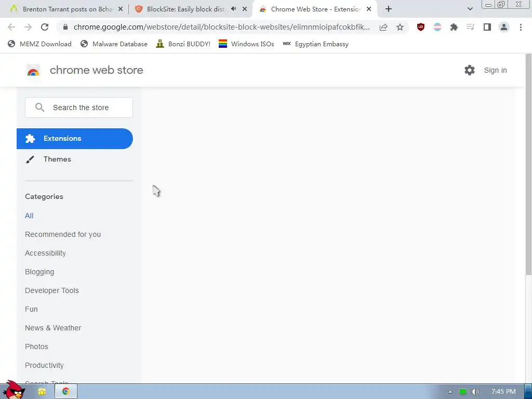Viewport: 532px width, 399px height.
Task: Bookmark this page with the star icon
Action: pyautogui.click(x=400, y=27)
